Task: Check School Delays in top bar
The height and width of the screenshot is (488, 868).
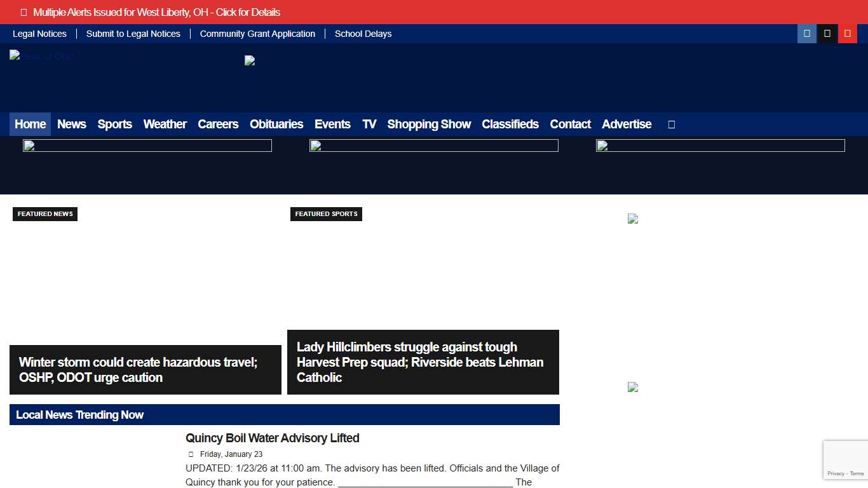Action: pos(363,34)
